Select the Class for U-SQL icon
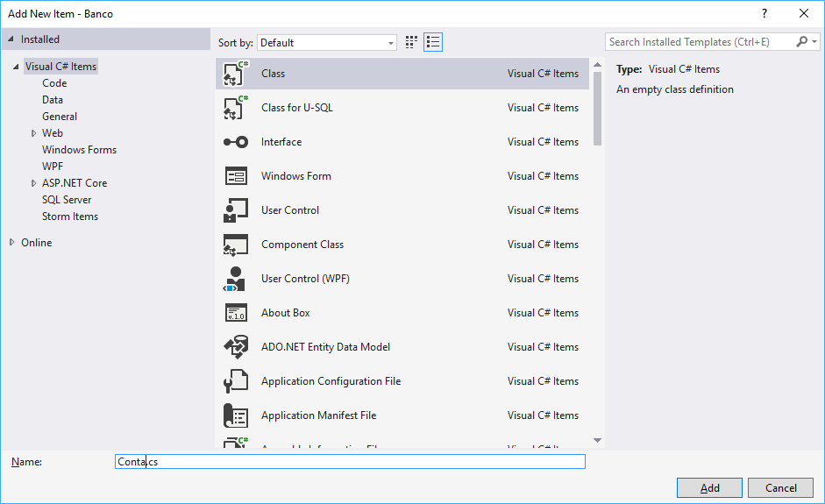 236,107
